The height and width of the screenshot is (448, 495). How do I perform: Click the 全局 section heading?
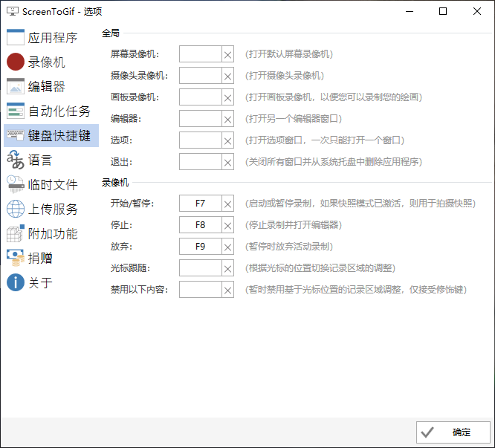pos(111,33)
